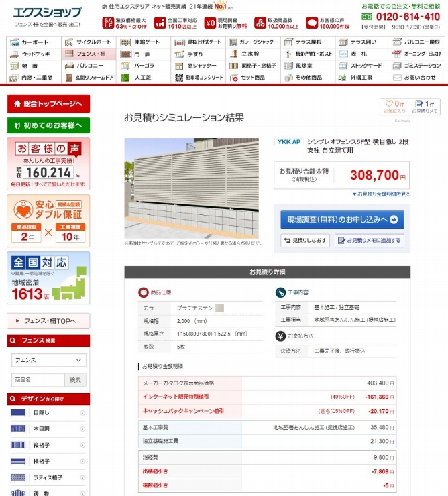Click the 玄関リフォームドア icon
This screenshot has height=496, width=448.
(x=69, y=78)
